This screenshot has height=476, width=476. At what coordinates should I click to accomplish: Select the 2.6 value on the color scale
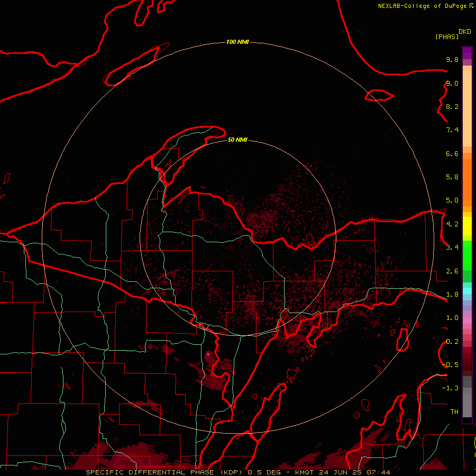tap(452, 271)
